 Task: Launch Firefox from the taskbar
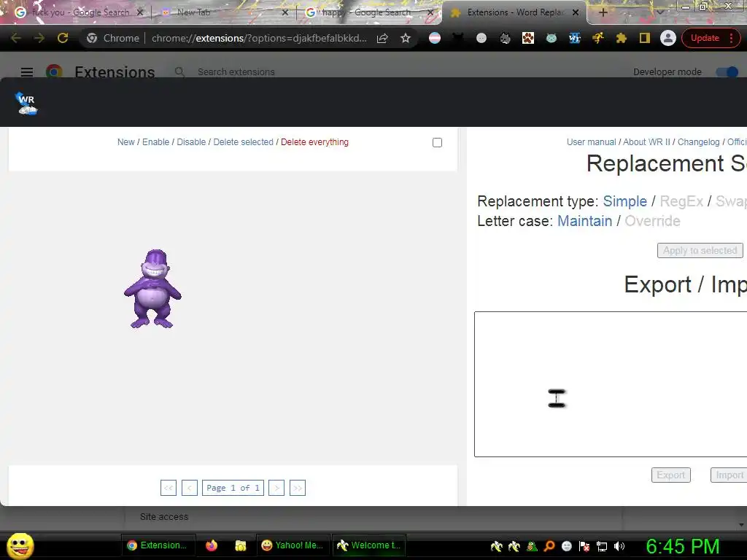click(211, 545)
